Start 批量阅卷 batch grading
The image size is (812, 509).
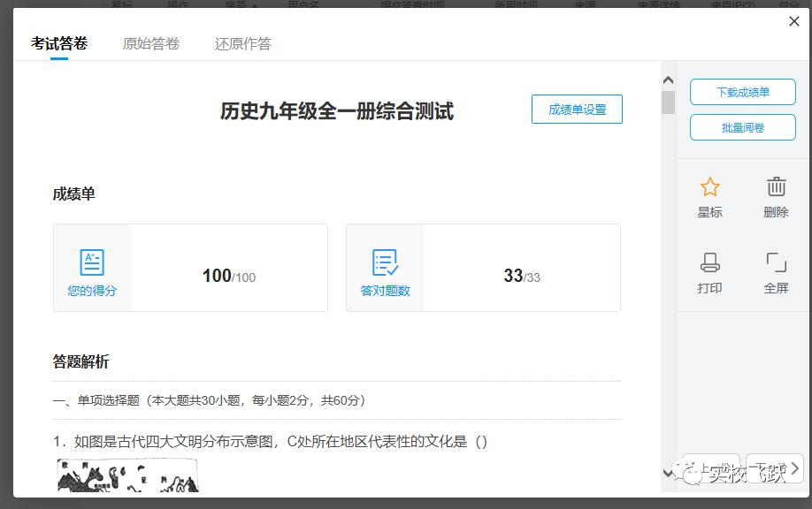click(x=742, y=127)
